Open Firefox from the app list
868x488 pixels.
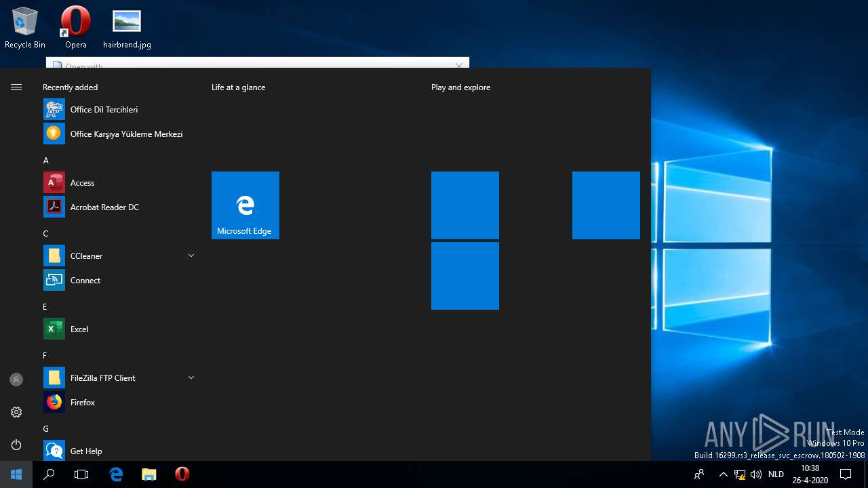119,403
